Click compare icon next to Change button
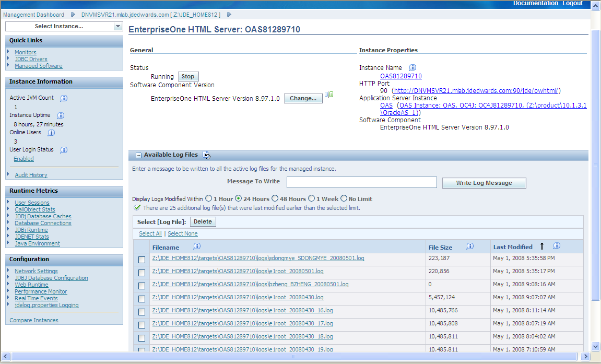 329,94
